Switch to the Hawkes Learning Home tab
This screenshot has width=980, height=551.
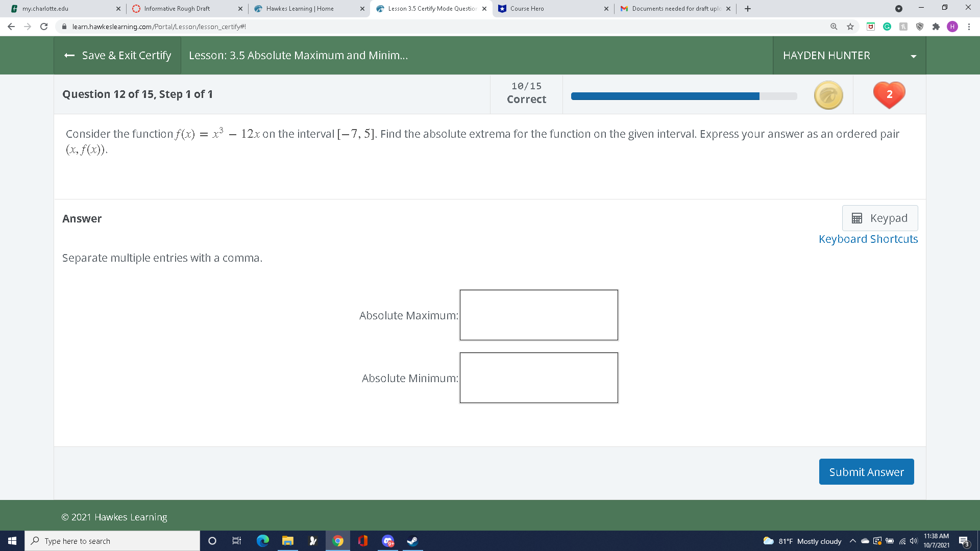301,8
